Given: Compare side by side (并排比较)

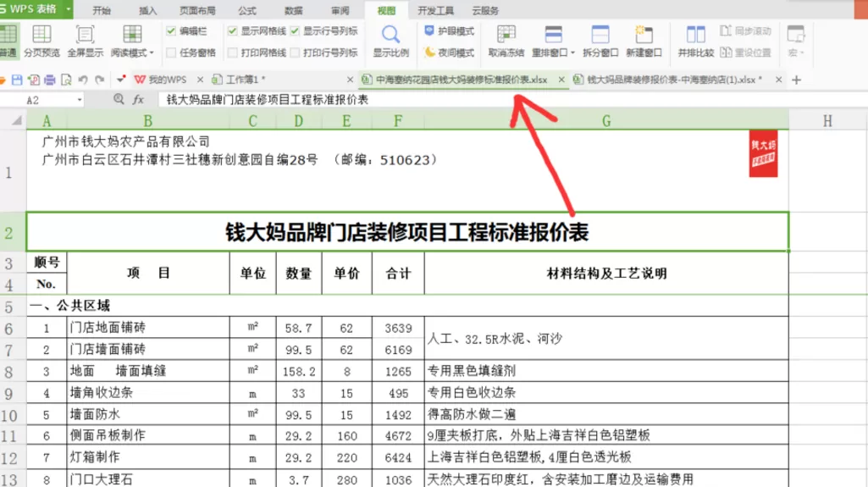Looking at the screenshot, I should pos(695,41).
